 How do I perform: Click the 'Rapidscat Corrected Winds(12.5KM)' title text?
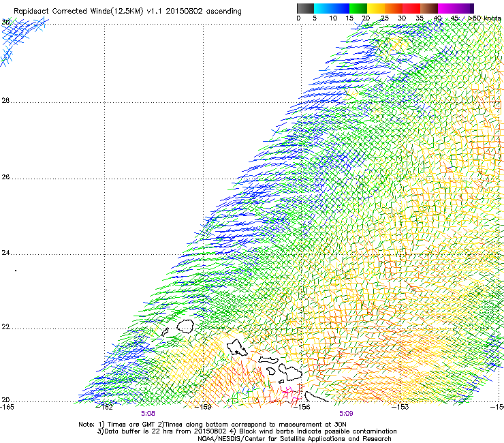pos(78,12)
